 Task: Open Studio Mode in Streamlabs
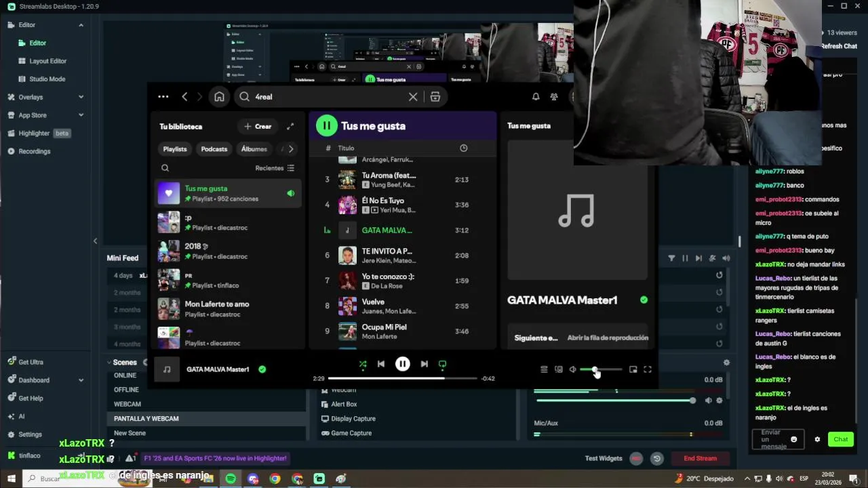(x=47, y=79)
